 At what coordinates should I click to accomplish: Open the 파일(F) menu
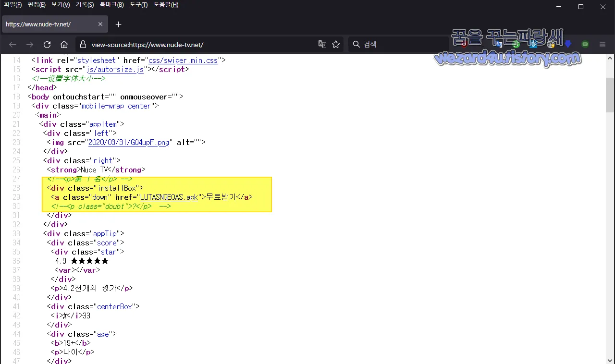pos(12,5)
